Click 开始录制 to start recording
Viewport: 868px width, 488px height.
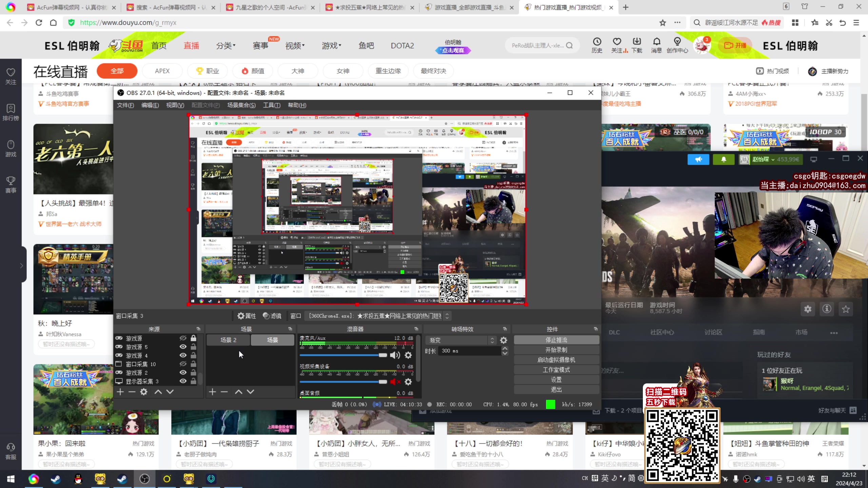(x=556, y=350)
